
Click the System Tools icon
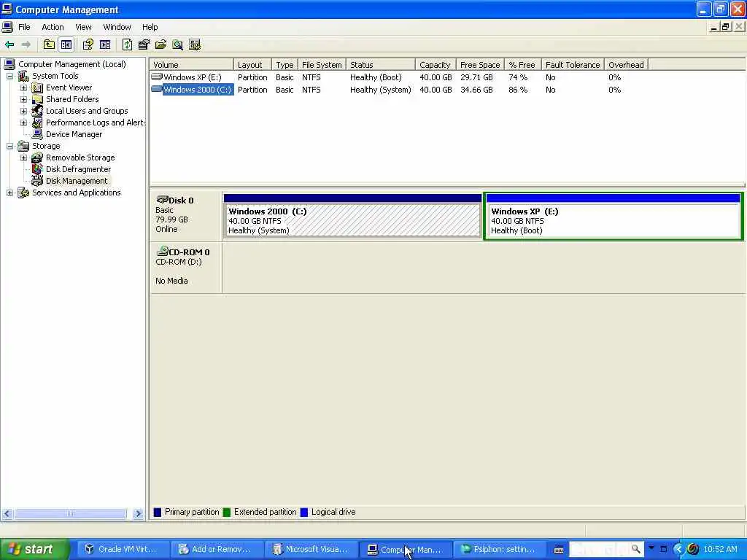[23, 76]
